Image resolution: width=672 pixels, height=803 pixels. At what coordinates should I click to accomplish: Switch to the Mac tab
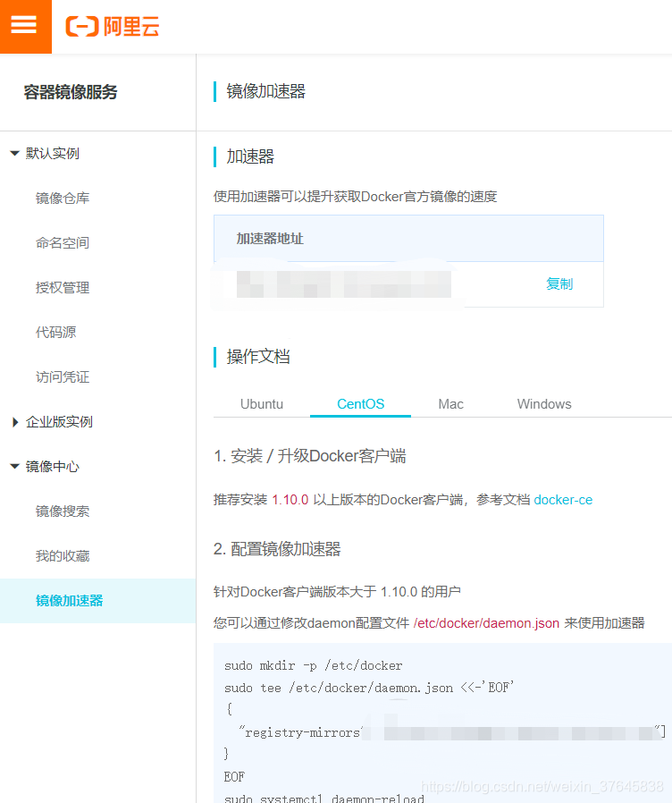click(450, 404)
